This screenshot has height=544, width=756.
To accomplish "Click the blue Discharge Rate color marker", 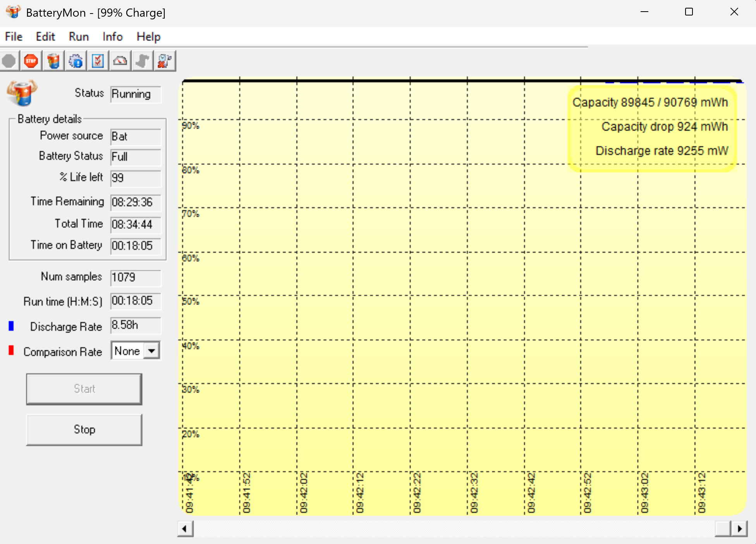I will 11,326.
